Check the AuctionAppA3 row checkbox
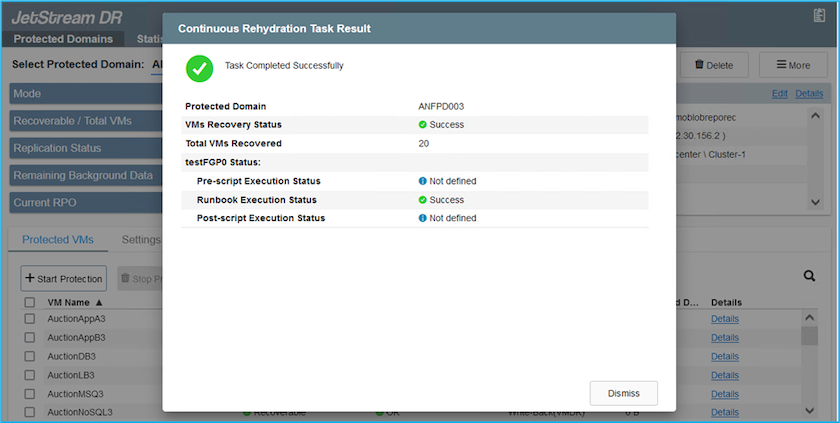The image size is (840, 423). point(29,318)
